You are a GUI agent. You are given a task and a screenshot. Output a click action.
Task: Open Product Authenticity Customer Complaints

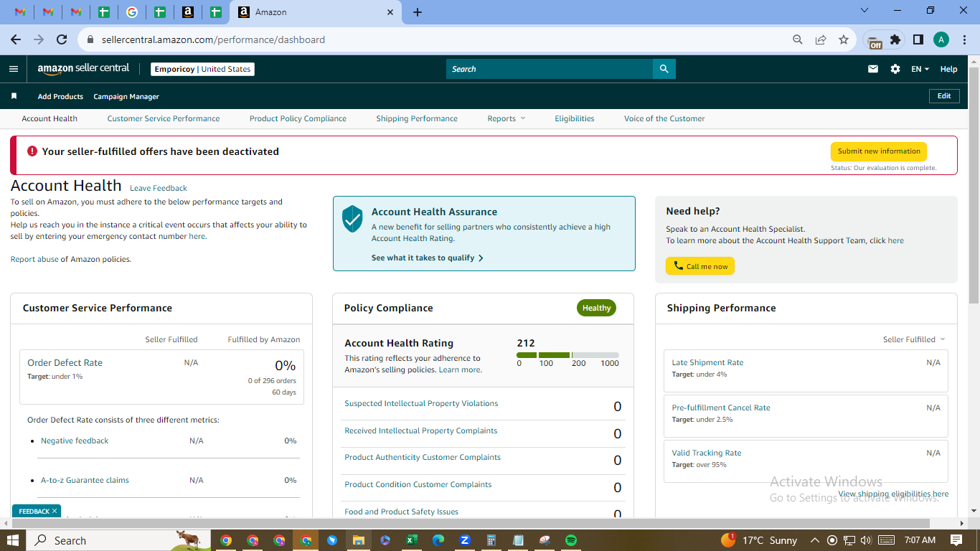point(423,457)
